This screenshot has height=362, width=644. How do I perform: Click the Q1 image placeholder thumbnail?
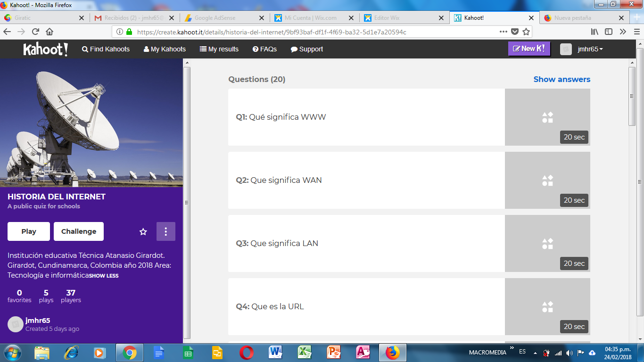[x=547, y=117]
